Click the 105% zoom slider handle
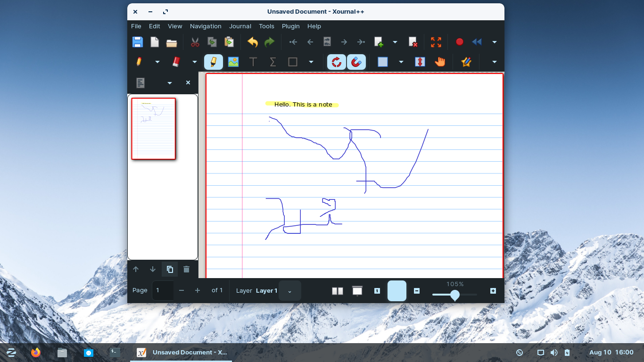644x362 pixels. click(x=455, y=295)
